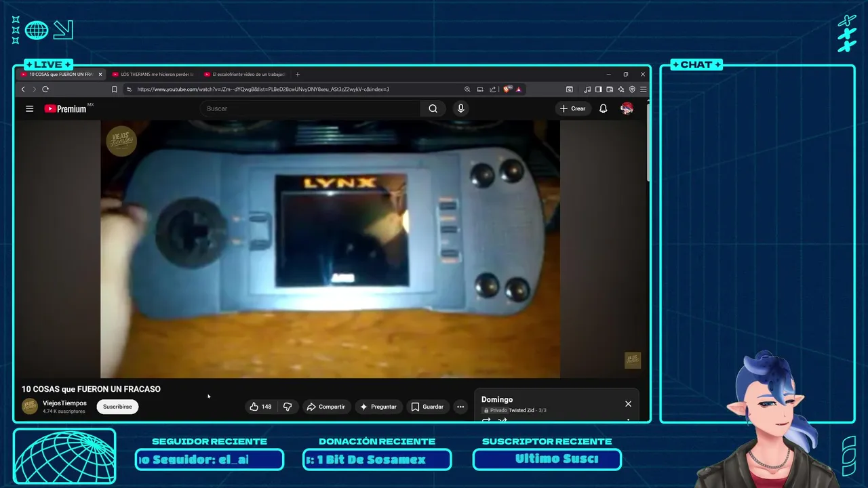Open the YouTube hamburger guide menu
Viewport: 868px width, 488px height.
pyautogui.click(x=29, y=108)
